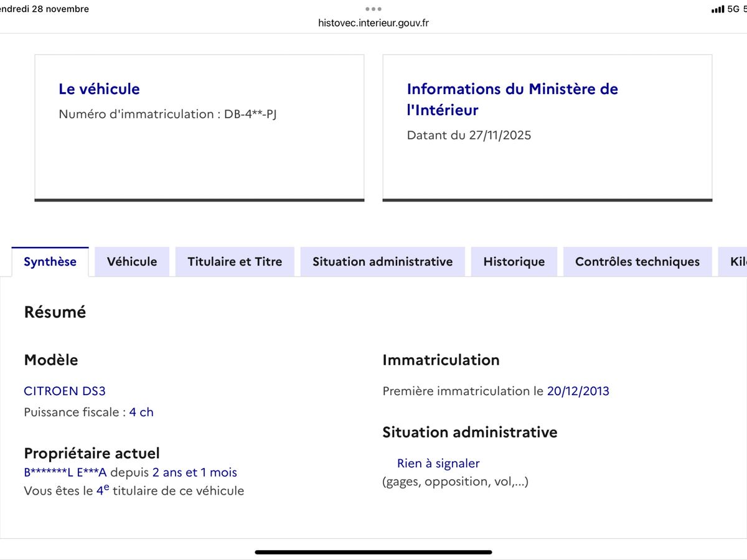Open the Titulaire et Titre tab
Screen dimensions: 747x560
click(235, 261)
